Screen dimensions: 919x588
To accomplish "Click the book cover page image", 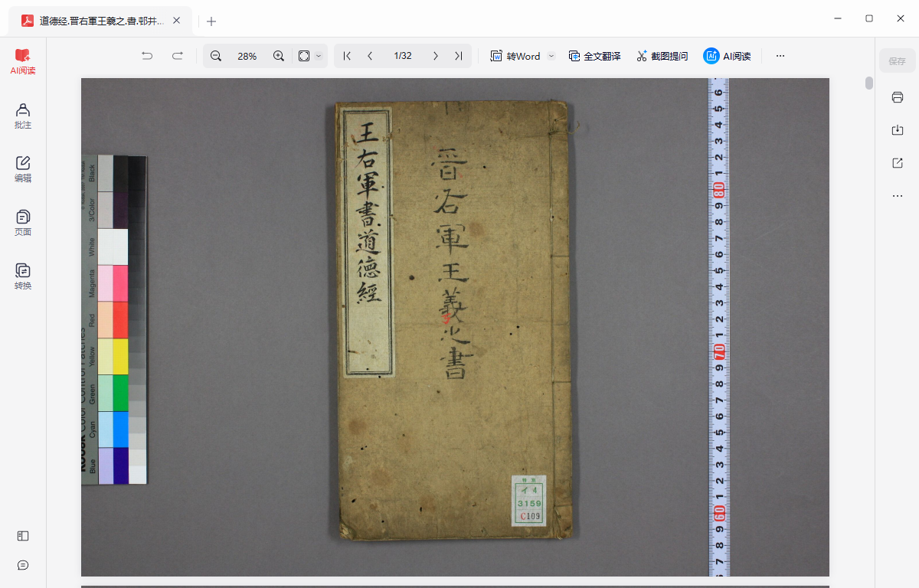I will tap(455, 327).
